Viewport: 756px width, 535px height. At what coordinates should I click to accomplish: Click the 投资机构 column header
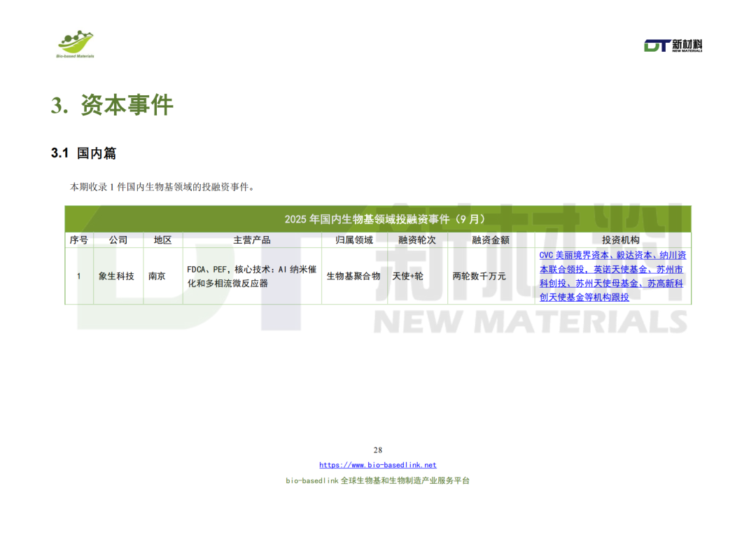pos(620,239)
